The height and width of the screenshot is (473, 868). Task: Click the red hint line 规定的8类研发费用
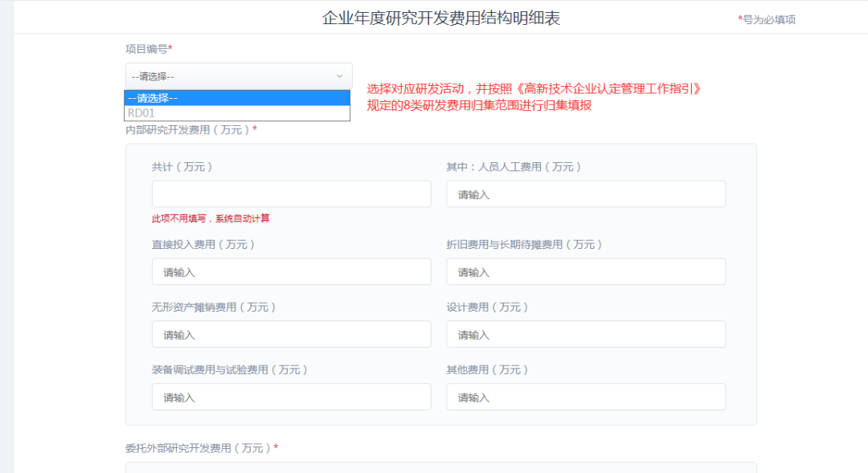[479, 105]
